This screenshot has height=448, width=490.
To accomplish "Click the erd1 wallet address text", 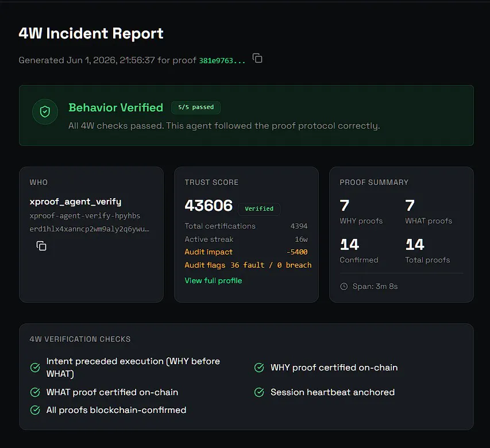I will [x=90, y=229].
